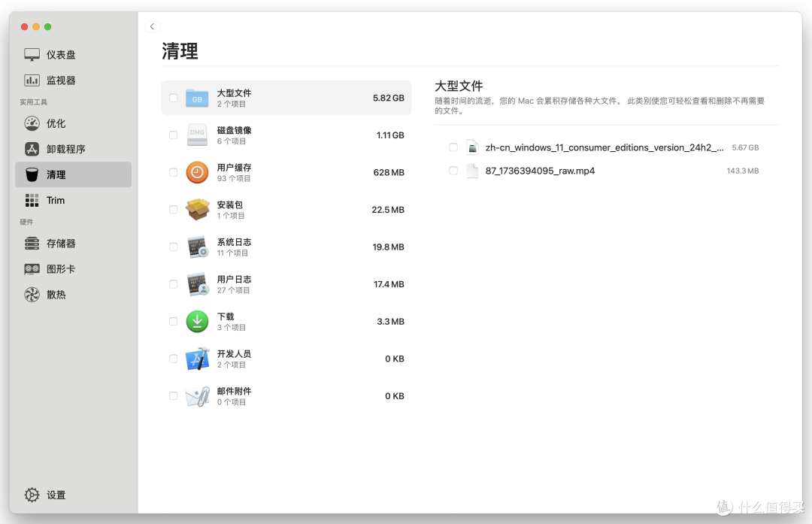The image size is (812, 524).
Task: Click the 下载 green arrow icon
Action: 197,322
